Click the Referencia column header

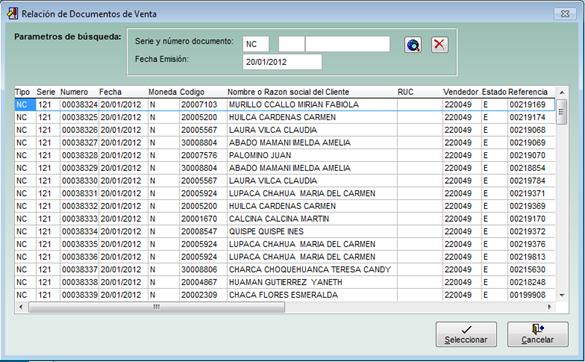[528, 92]
